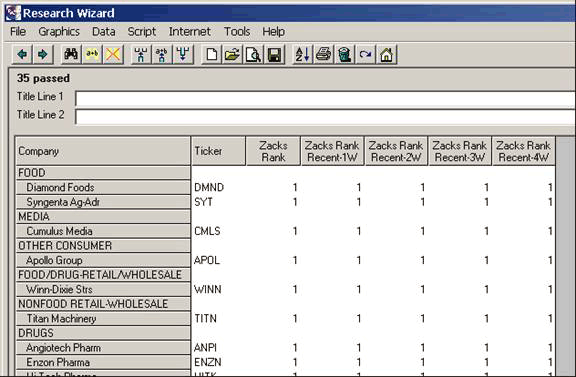Screen dimensions: 576x377
Task: Click the a+b calculation icon
Action: tap(92, 55)
